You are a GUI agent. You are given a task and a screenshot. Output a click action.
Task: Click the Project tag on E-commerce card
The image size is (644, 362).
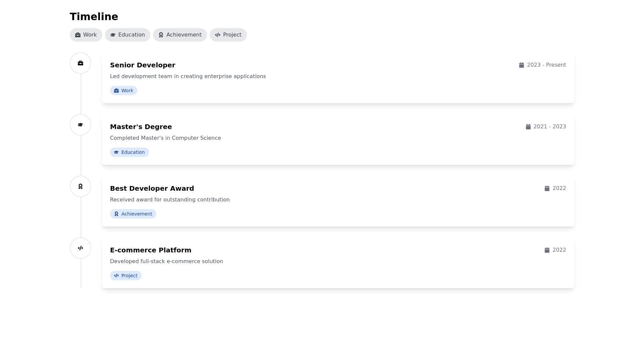125,276
